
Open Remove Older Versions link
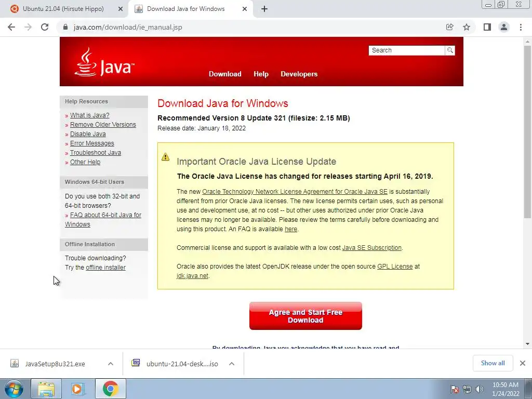(103, 125)
